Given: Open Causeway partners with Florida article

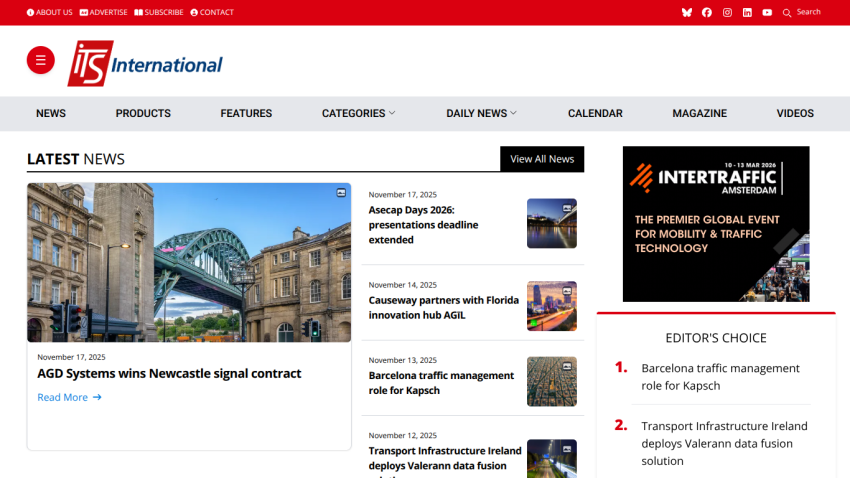Looking at the screenshot, I should [x=443, y=307].
